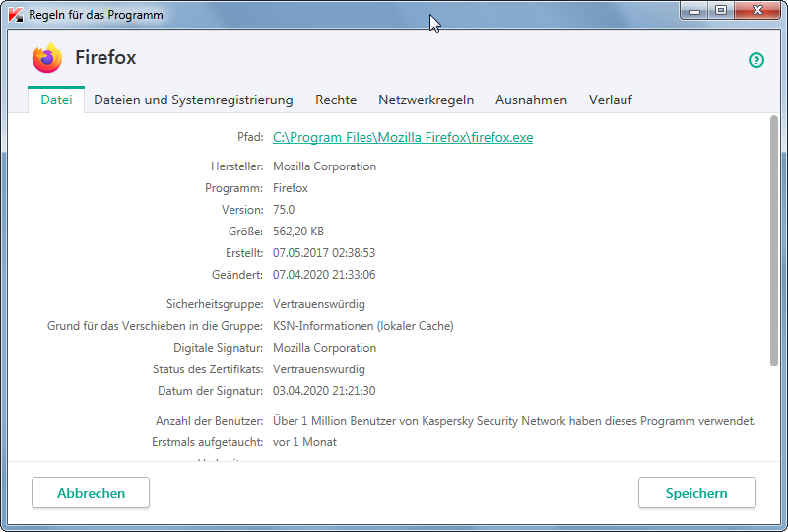Screen dimensions: 788x532
Task: Click the Programm value Firefox
Action: [x=290, y=188]
